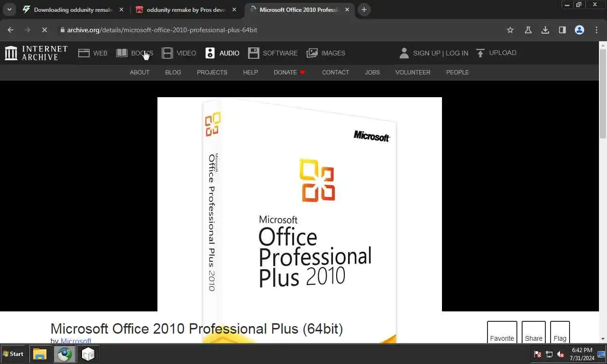Image resolution: width=607 pixels, height=364 pixels.
Task: Stop loading the page
Action: coord(44,30)
